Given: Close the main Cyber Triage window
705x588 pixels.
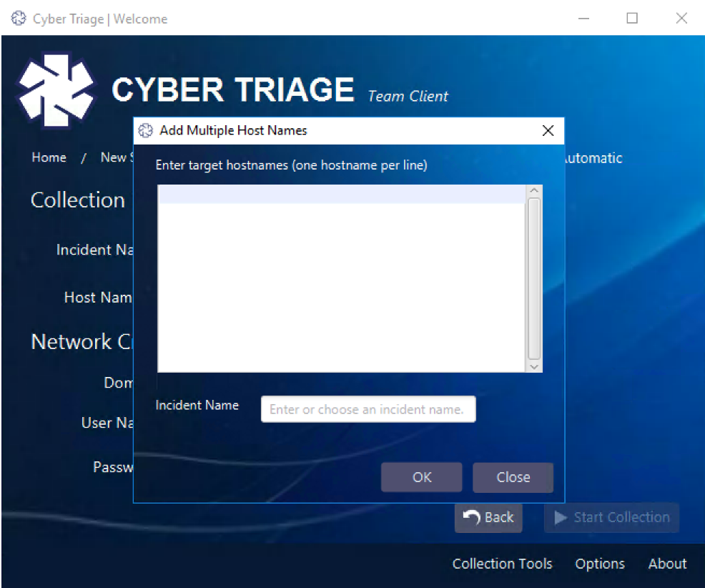Looking at the screenshot, I should click(x=681, y=19).
